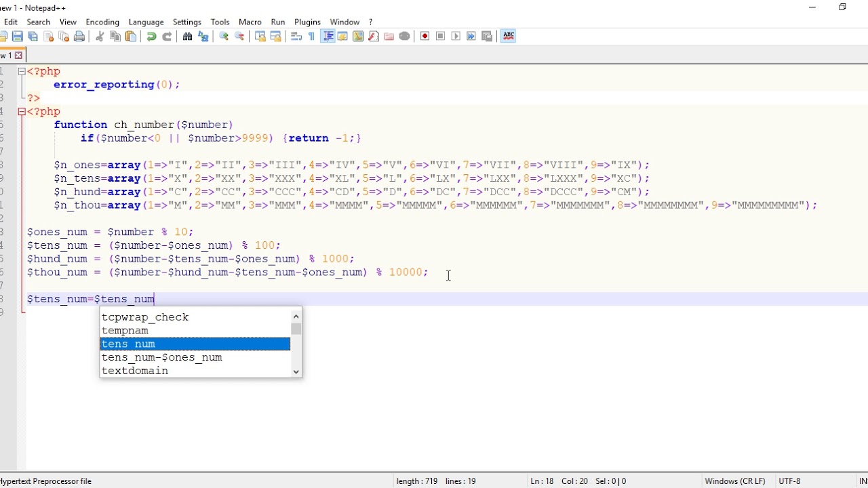The image size is (868, 488).
Task: Open Find using the binoculars icon
Action: (187, 36)
